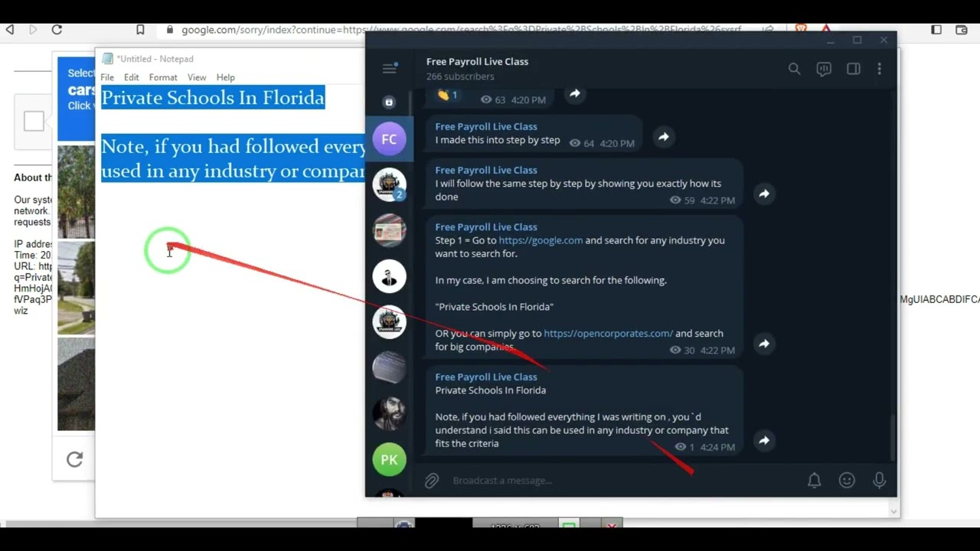Open chat avatar with 2 unread badge
This screenshot has height=551, width=980.
click(389, 184)
